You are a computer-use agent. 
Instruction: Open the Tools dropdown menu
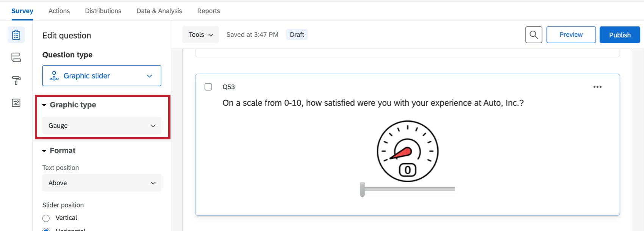point(200,35)
